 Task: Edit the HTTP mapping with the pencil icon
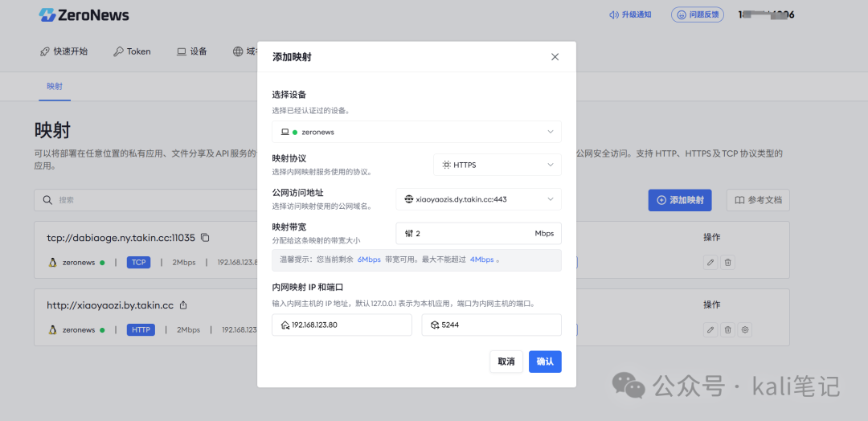(710, 329)
